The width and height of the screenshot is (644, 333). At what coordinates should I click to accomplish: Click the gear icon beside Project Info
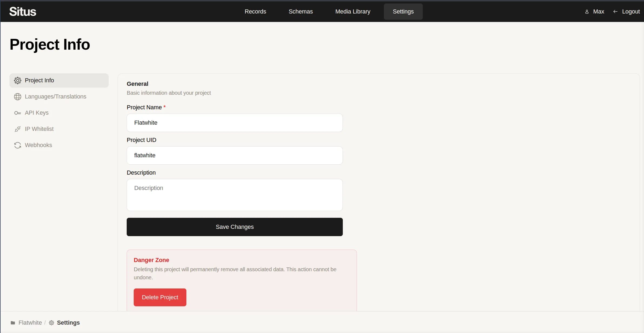(18, 80)
